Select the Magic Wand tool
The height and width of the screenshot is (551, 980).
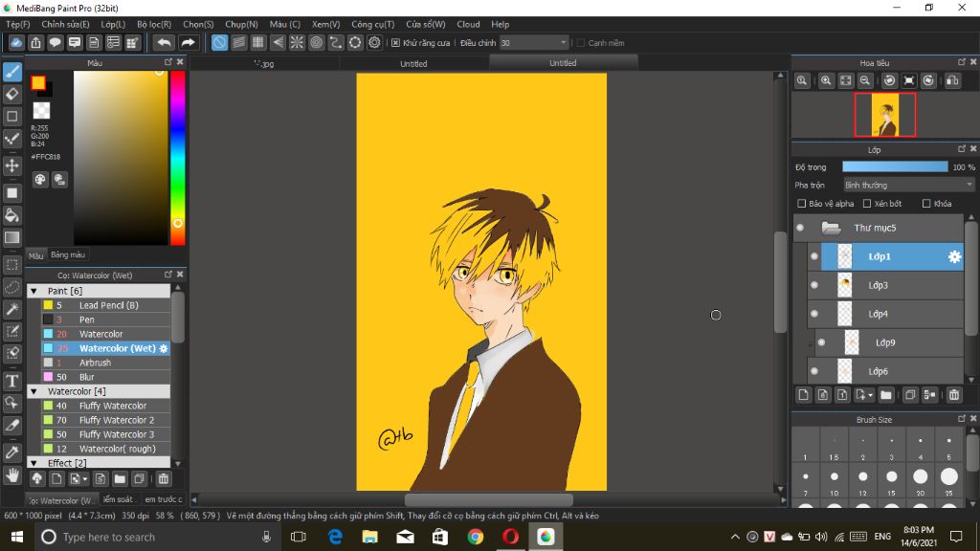click(x=11, y=309)
